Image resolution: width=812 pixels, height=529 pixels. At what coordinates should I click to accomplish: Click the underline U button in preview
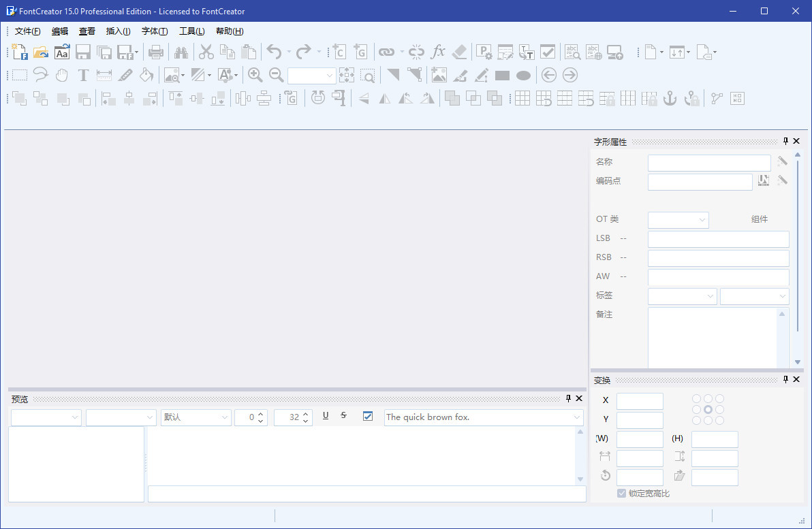pos(326,416)
